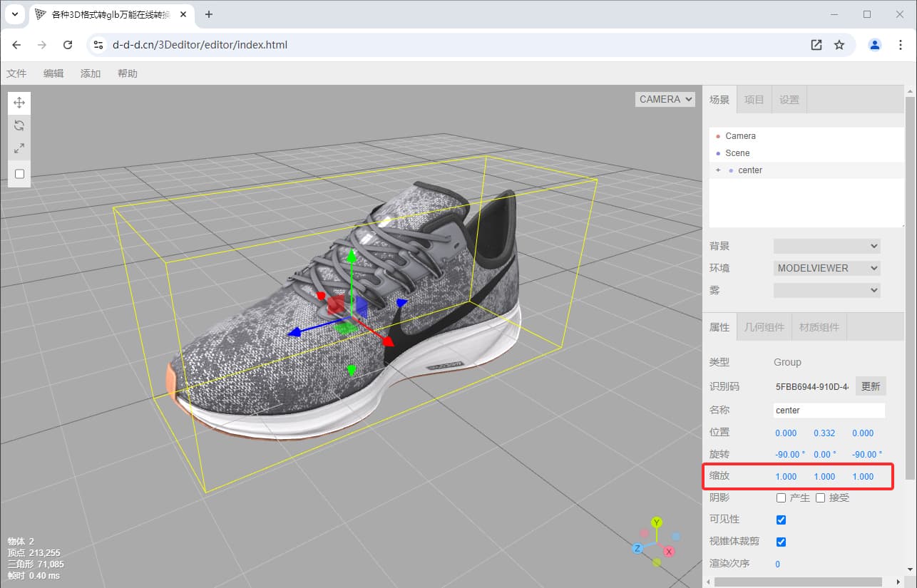
Task: Expand the center node in tree
Action: point(718,170)
